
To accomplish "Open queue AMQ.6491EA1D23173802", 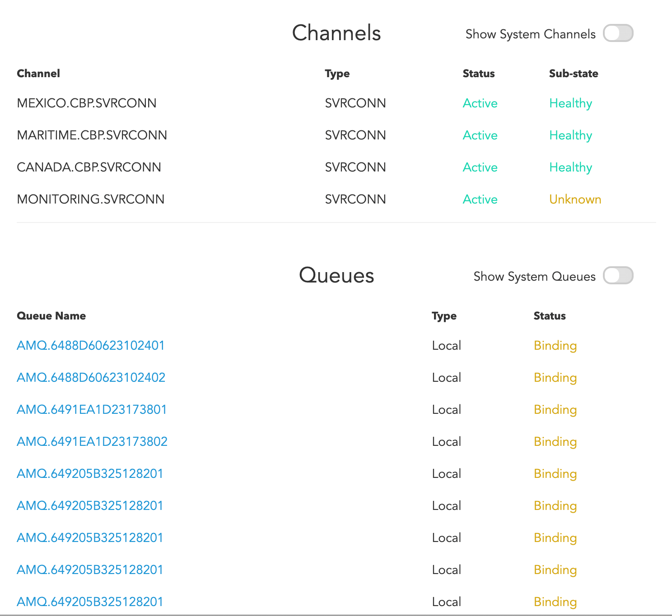I will pos(92,442).
